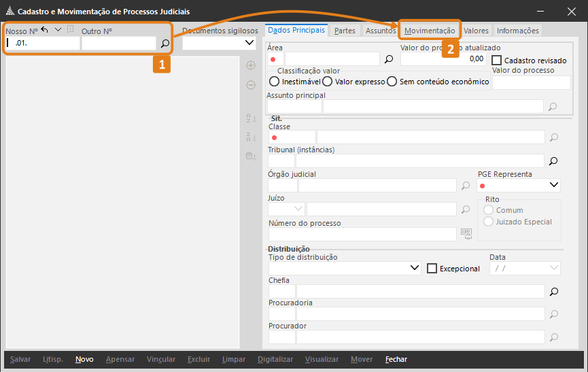
Task: Click the Chefia lookup magnifier icon
Action: tap(553, 292)
